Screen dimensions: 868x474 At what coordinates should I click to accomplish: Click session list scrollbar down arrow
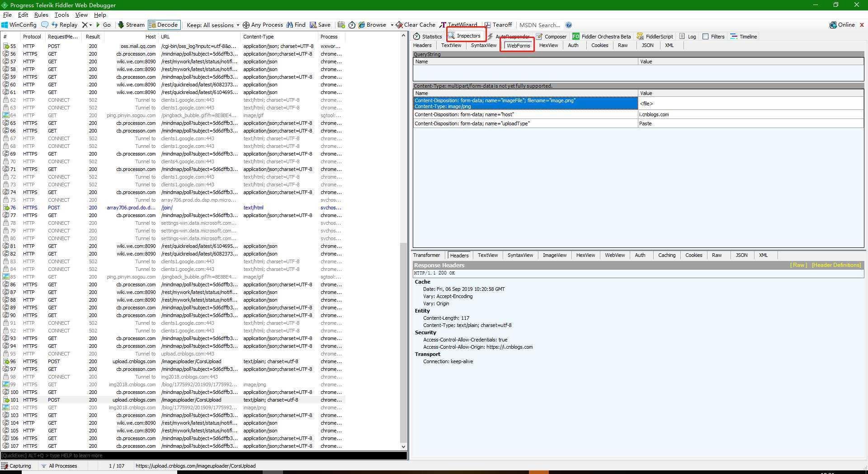[404, 446]
